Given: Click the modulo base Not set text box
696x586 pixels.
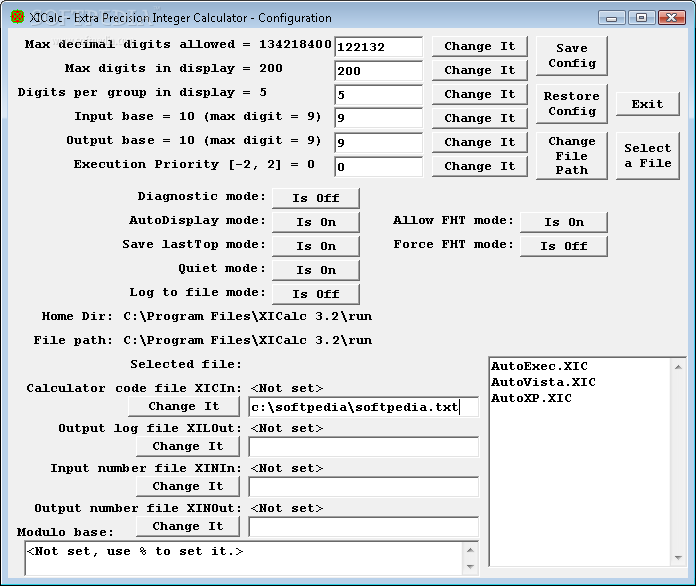Looking at the screenshot, I should (245, 558).
